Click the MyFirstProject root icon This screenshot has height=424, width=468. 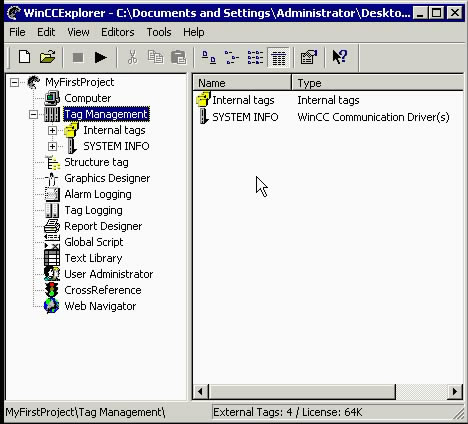coord(33,82)
